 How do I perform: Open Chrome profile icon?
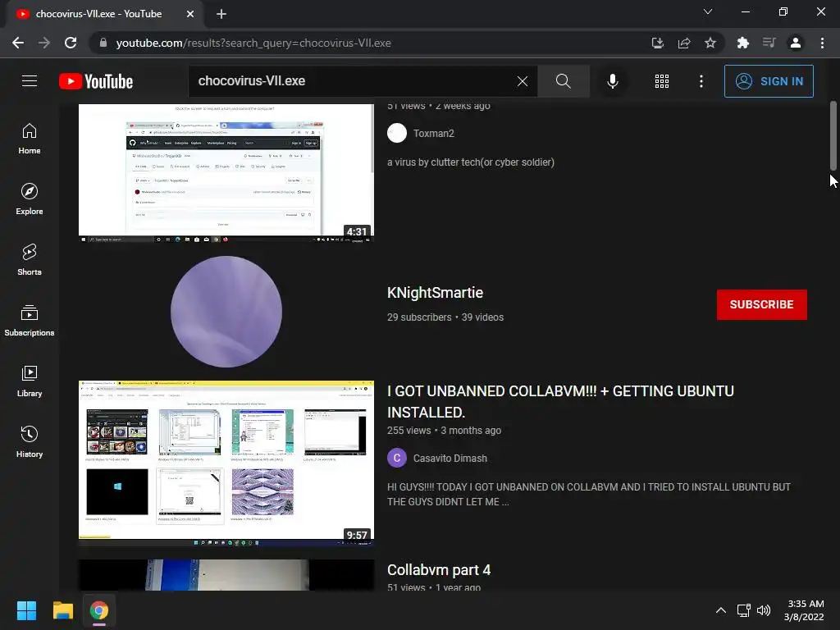point(796,43)
